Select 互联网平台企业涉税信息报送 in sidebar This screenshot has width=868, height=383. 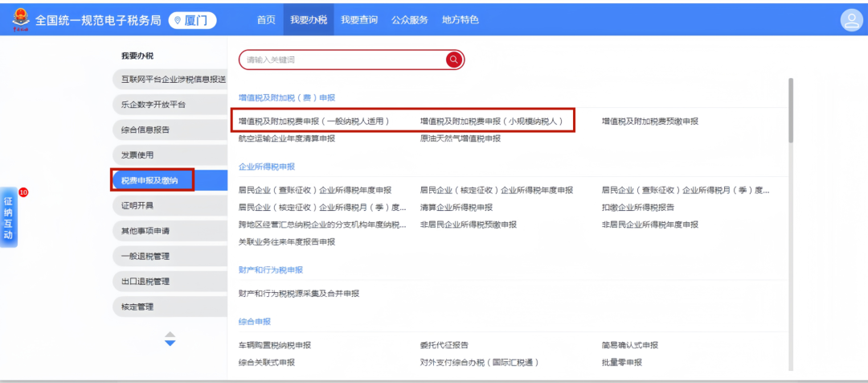tap(169, 80)
